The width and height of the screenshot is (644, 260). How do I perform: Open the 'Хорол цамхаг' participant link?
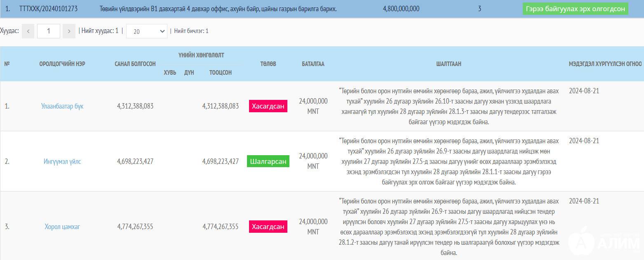pos(62,227)
